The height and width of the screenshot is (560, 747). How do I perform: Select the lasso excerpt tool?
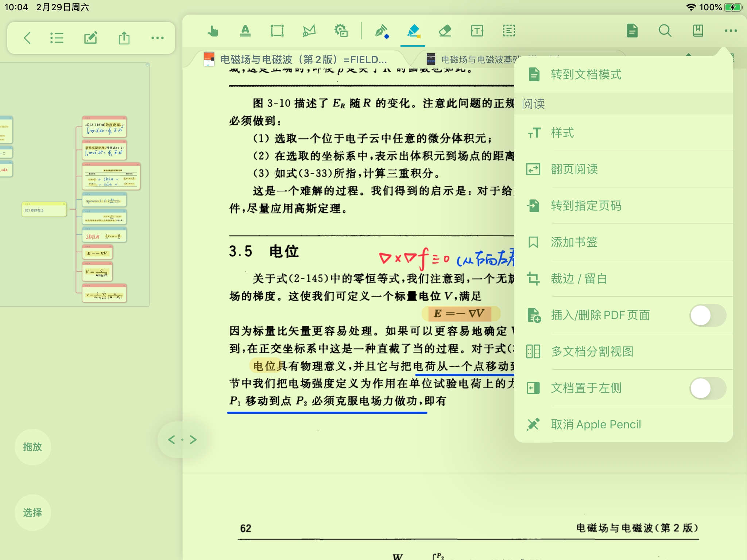coord(308,31)
